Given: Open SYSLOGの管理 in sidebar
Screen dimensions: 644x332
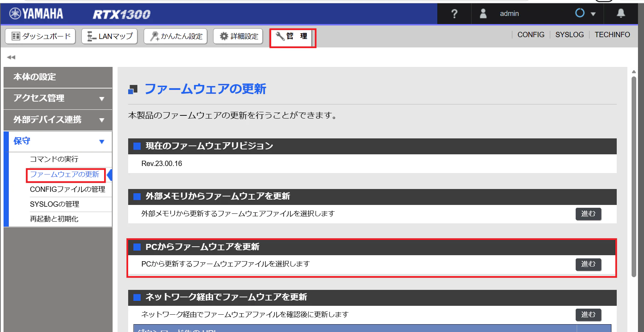Looking at the screenshot, I should [55, 204].
